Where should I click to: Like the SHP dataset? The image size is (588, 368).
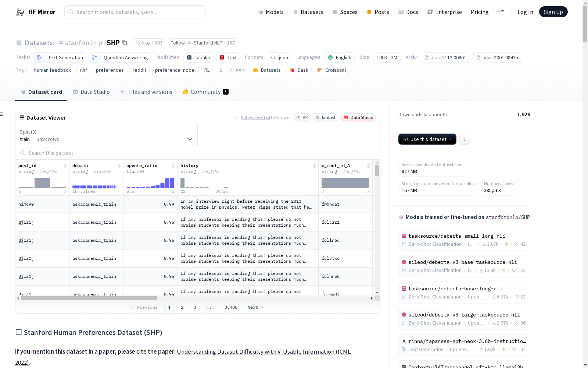click(x=143, y=43)
